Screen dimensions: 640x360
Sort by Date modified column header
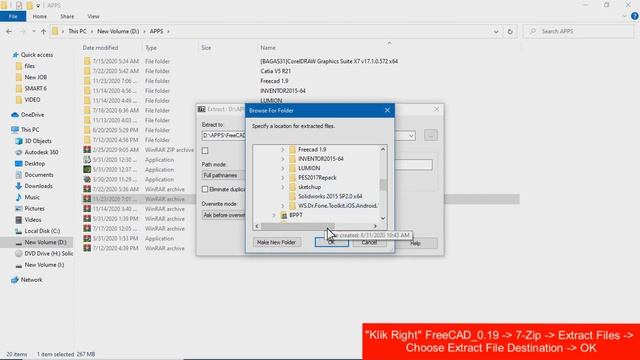coord(100,48)
